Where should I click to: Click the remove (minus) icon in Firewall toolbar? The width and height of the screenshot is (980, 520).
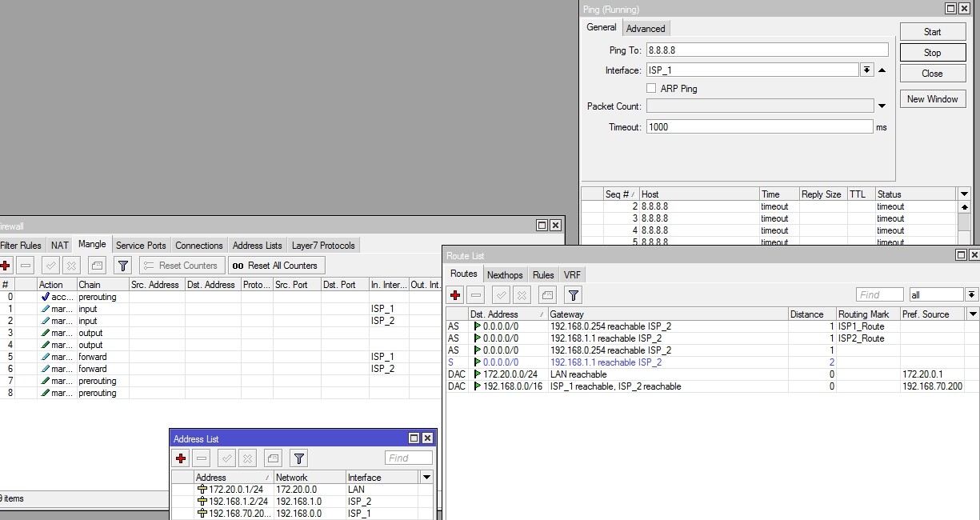(x=26, y=266)
